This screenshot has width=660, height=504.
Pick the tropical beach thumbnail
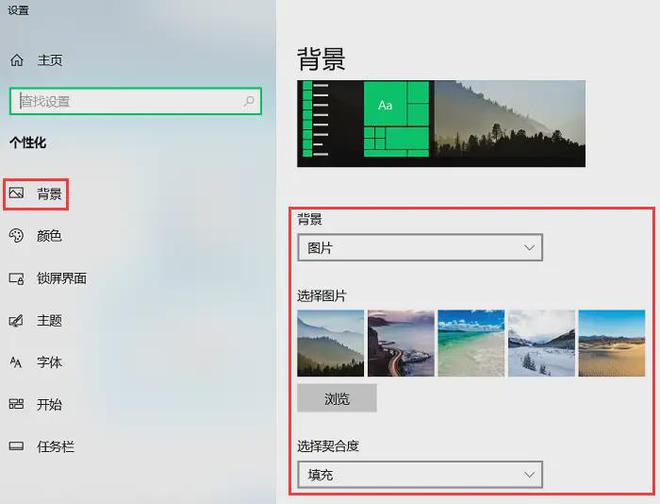pyautogui.click(x=471, y=343)
